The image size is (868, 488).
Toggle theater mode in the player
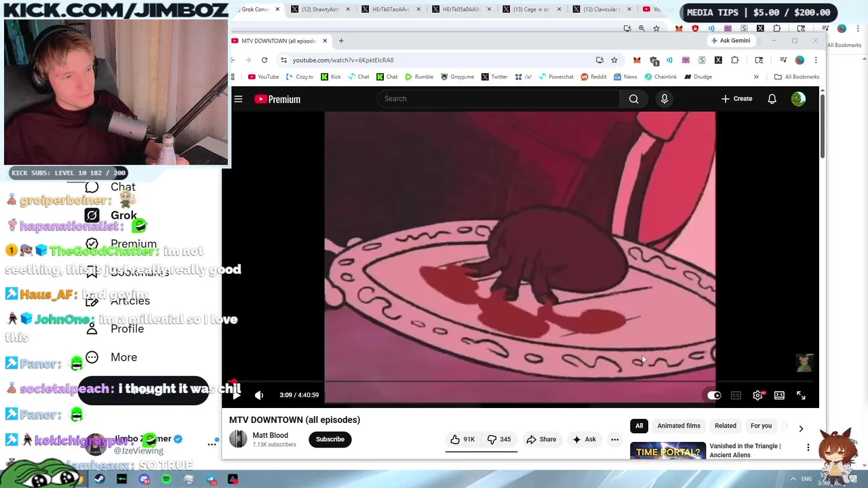click(779, 395)
